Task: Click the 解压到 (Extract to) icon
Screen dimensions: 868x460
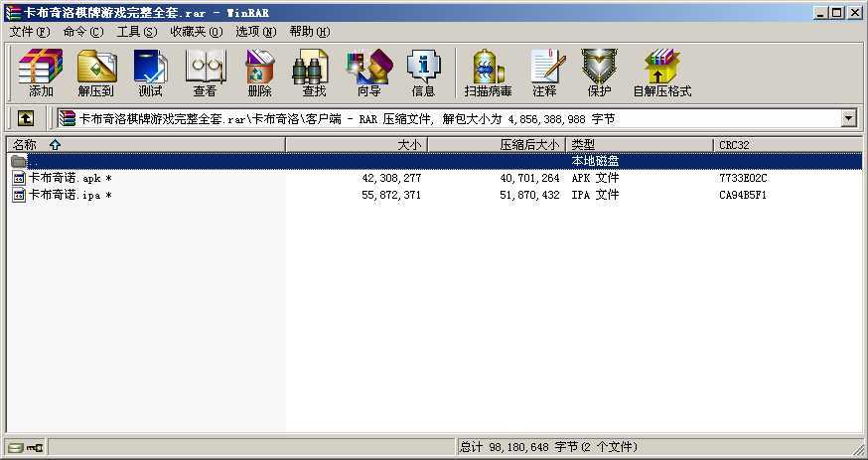Action: 95,73
